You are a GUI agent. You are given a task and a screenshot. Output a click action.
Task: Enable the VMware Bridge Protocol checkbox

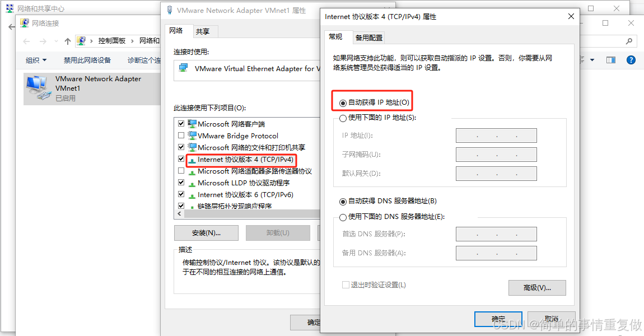tap(181, 135)
